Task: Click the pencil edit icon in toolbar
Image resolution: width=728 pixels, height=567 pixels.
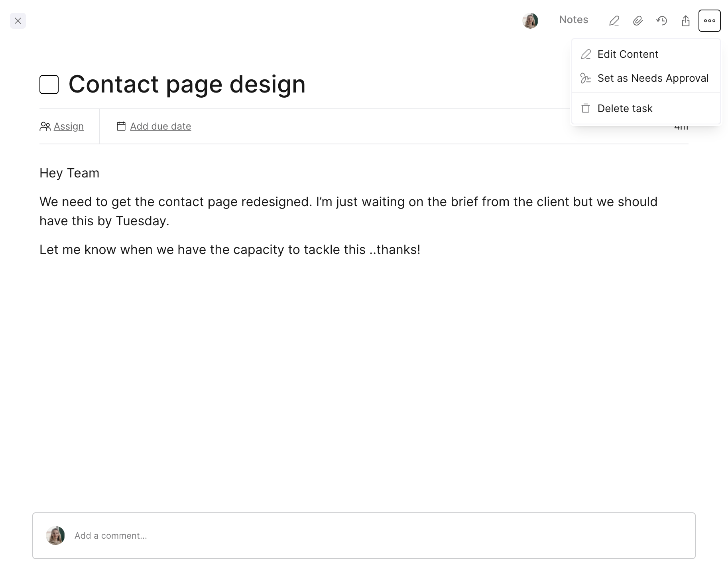Action: [614, 21]
